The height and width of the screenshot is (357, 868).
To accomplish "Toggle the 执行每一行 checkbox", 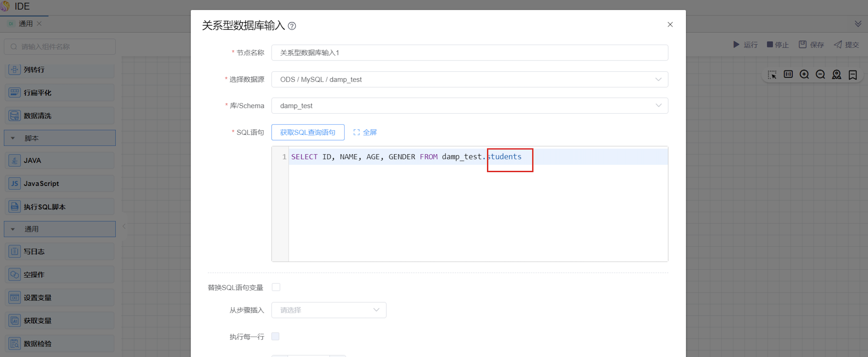I will [x=275, y=336].
